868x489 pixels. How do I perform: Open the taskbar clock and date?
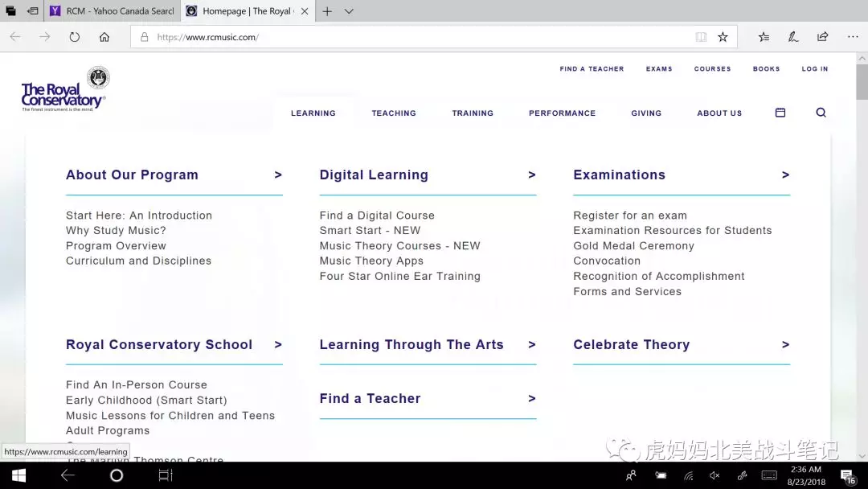[806, 475]
